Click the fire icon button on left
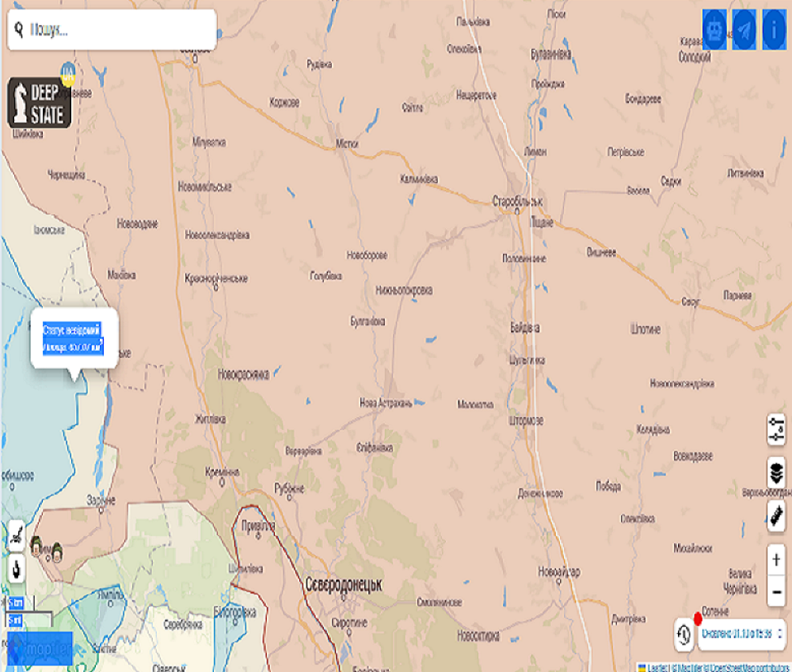 (16, 568)
